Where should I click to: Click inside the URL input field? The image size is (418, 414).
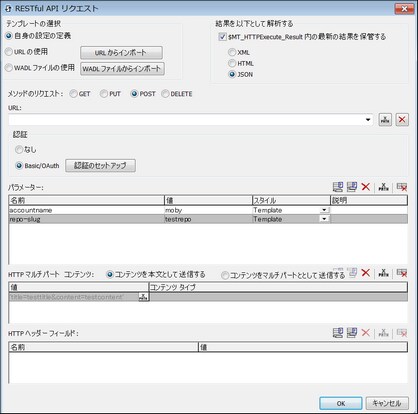(x=186, y=119)
